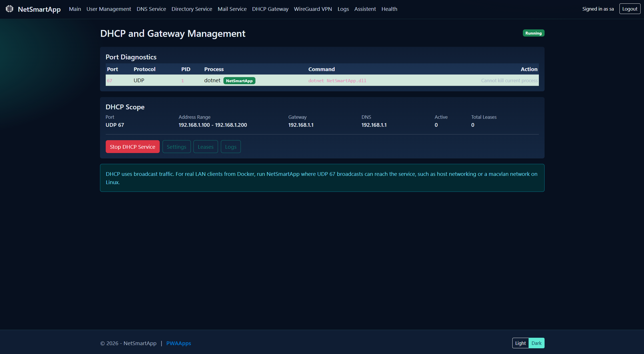The height and width of the screenshot is (354, 644).
Task: Click the Action column header
Action: pyautogui.click(x=529, y=69)
